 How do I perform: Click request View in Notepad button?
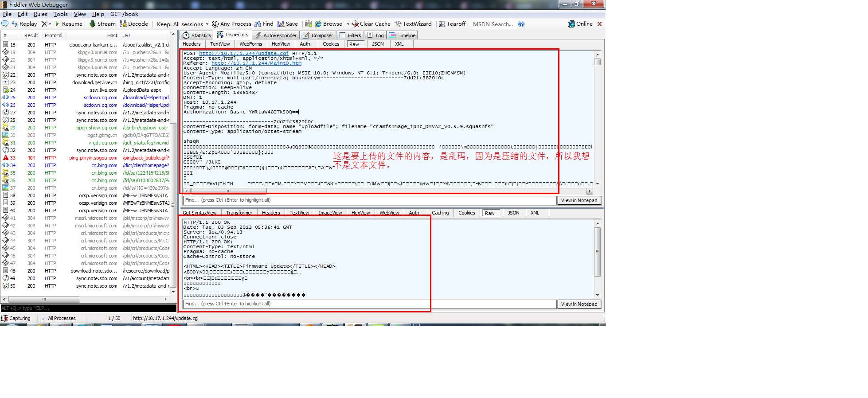click(579, 200)
